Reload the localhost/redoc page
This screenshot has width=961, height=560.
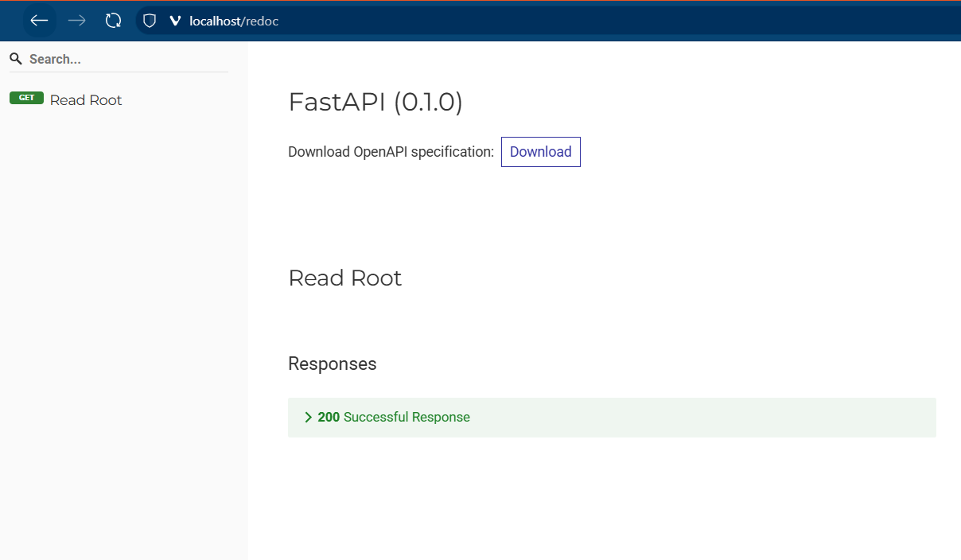[113, 21]
